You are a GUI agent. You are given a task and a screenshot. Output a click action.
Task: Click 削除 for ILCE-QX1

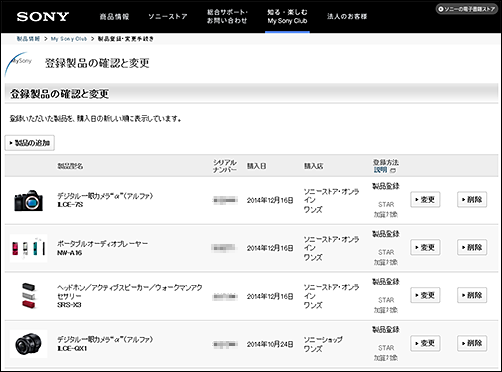click(472, 343)
